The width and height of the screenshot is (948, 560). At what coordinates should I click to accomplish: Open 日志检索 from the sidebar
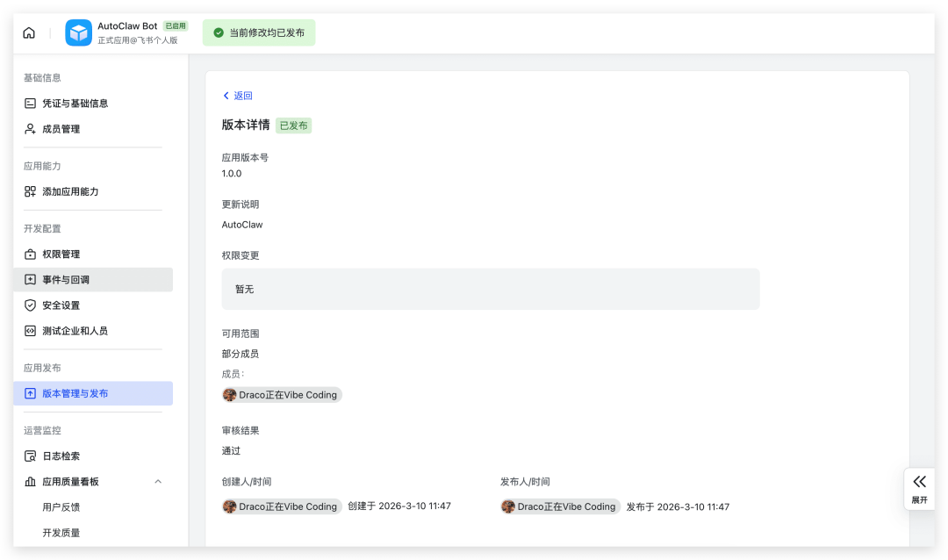(x=29, y=456)
